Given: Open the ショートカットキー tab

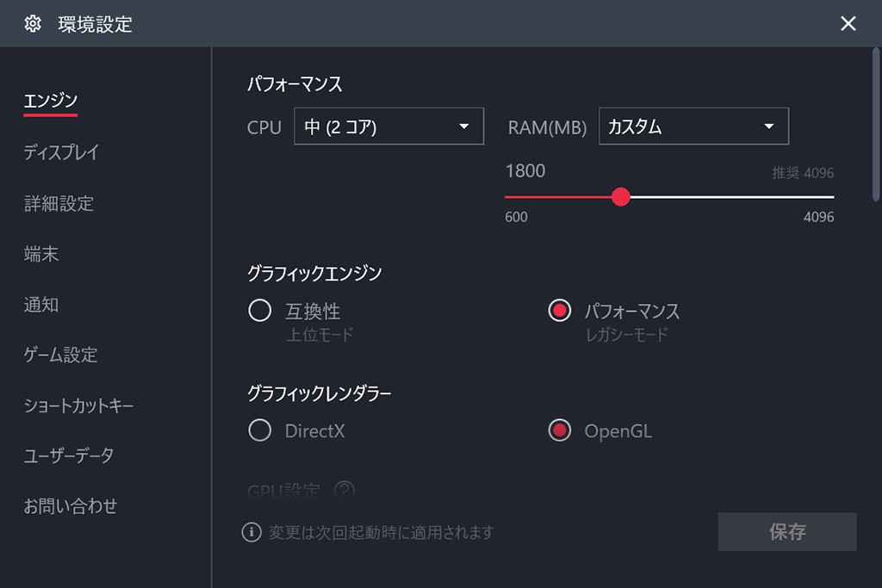Looking at the screenshot, I should pyautogui.click(x=78, y=405).
